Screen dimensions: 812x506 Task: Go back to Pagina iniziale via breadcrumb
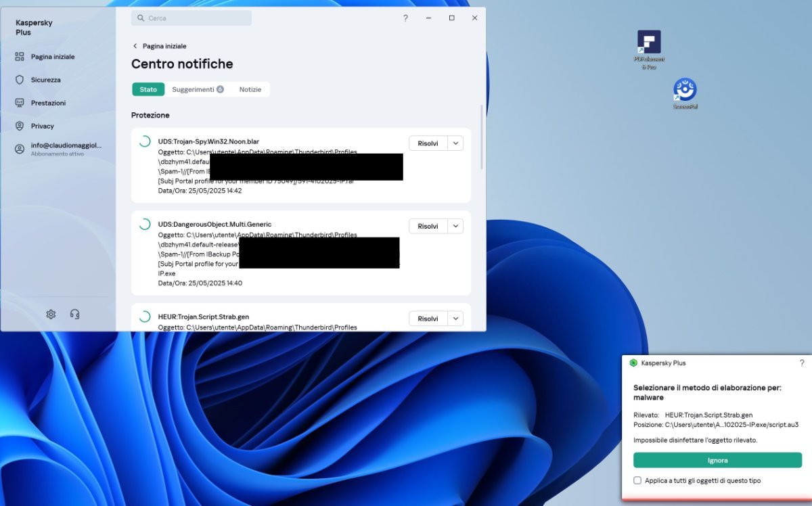(x=164, y=46)
